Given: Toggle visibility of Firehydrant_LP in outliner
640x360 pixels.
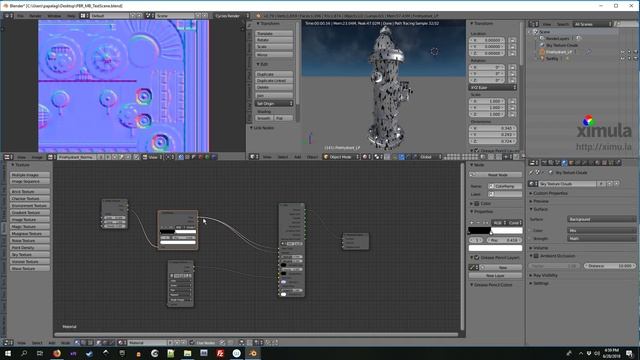Looking at the screenshot, I should click(x=622, y=52).
